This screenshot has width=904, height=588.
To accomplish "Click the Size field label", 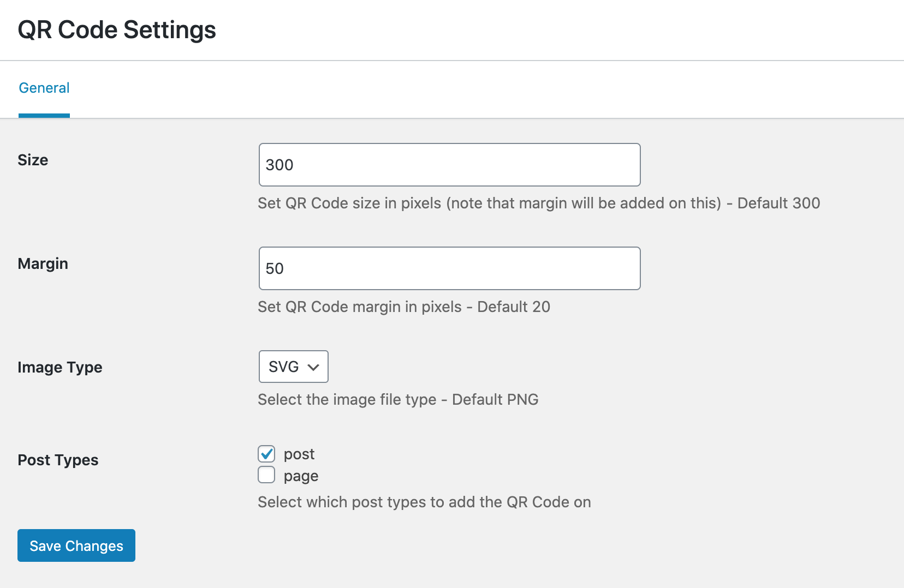I will coord(33,160).
